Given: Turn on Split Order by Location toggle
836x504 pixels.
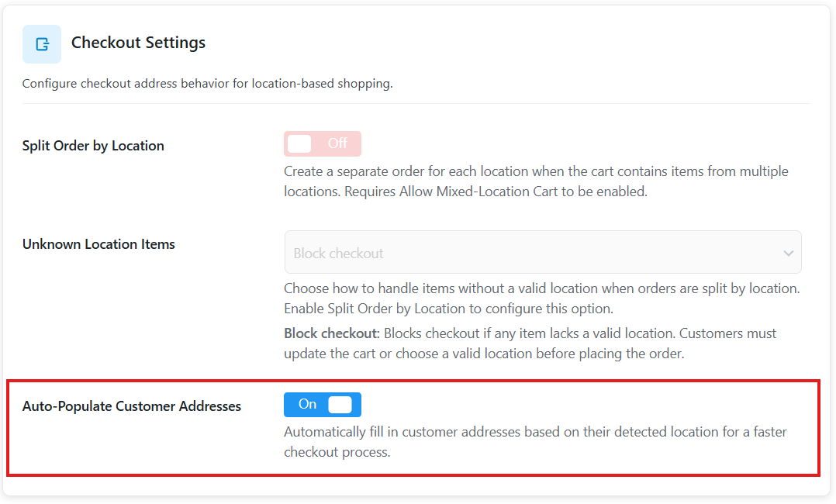Looking at the screenshot, I should [322, 143].
